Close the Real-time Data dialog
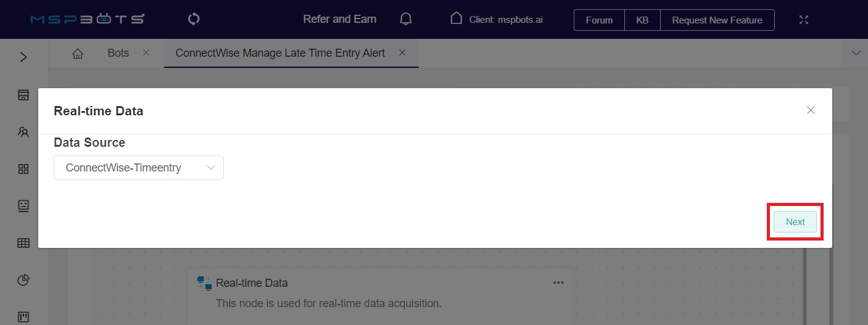Image resolution: width=868 pixels, height=325 pixels. pyautogui.click(x=811, y=110)
